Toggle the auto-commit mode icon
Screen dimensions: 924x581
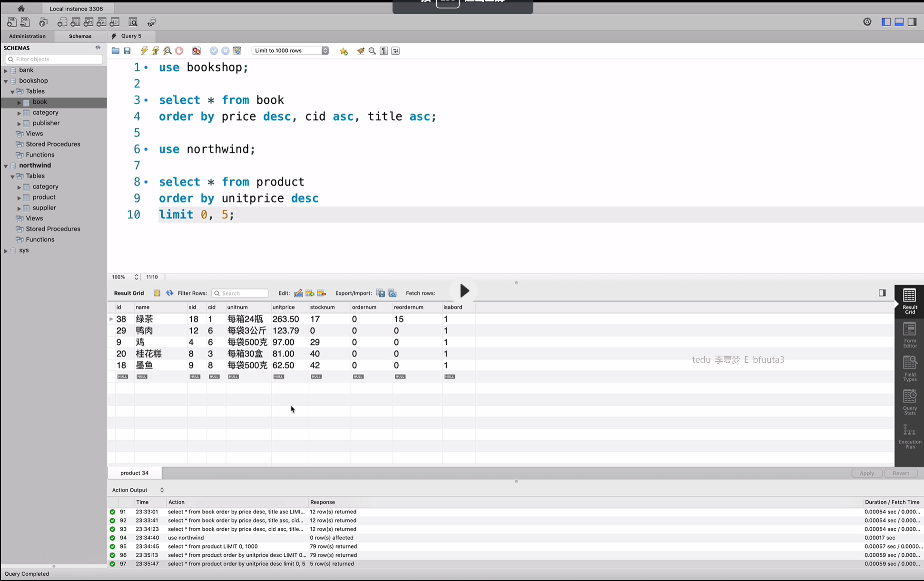point(237,51)
